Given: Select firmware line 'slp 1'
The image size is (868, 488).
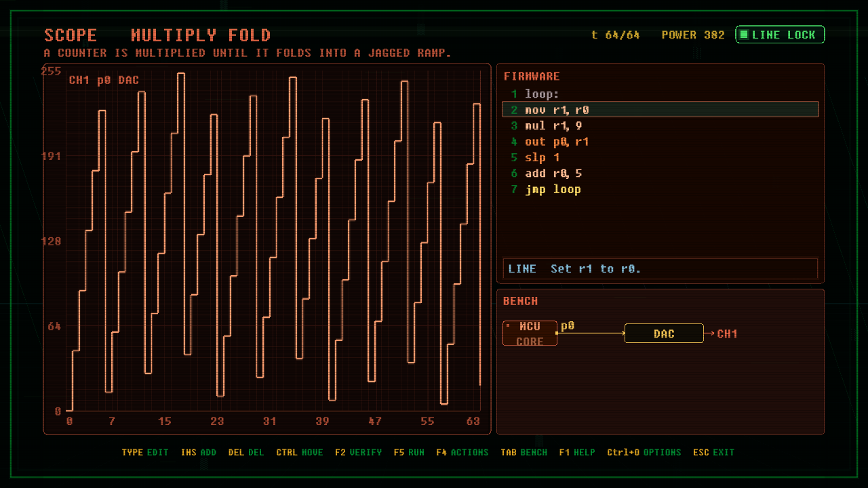Looking at the screenshot, I should [660, 157].
